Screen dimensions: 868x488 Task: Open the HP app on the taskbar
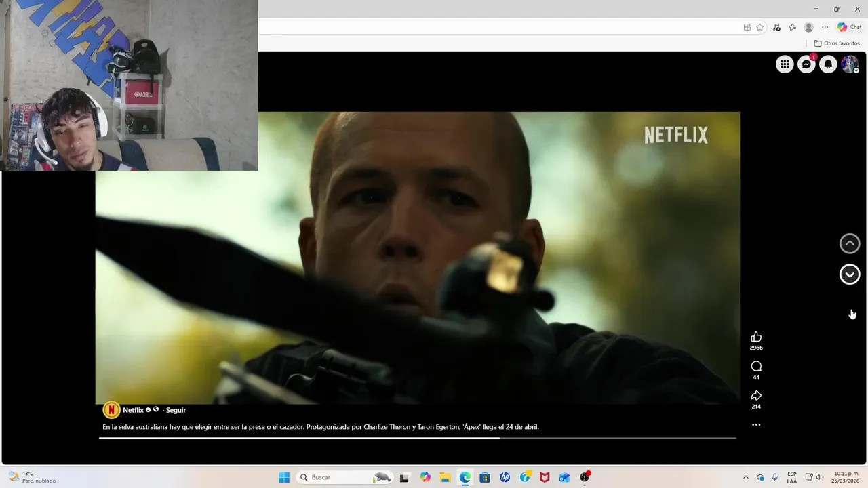click(x=505, y=477)
